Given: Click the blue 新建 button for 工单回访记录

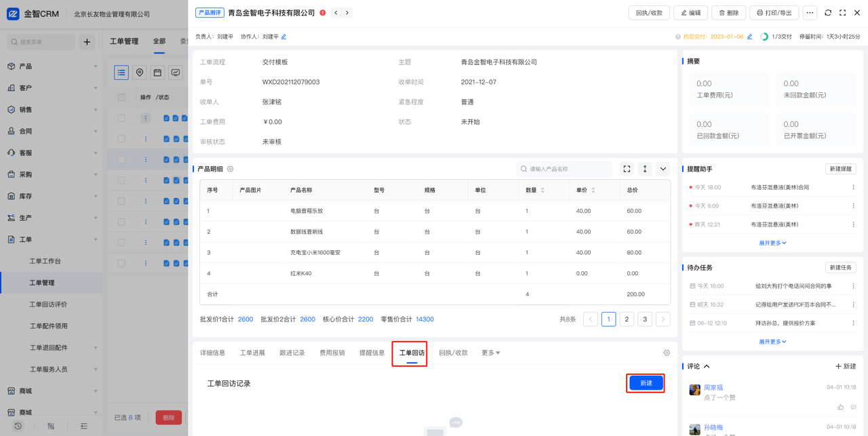Looking at the screenshot, I should [x=646, y=383].
